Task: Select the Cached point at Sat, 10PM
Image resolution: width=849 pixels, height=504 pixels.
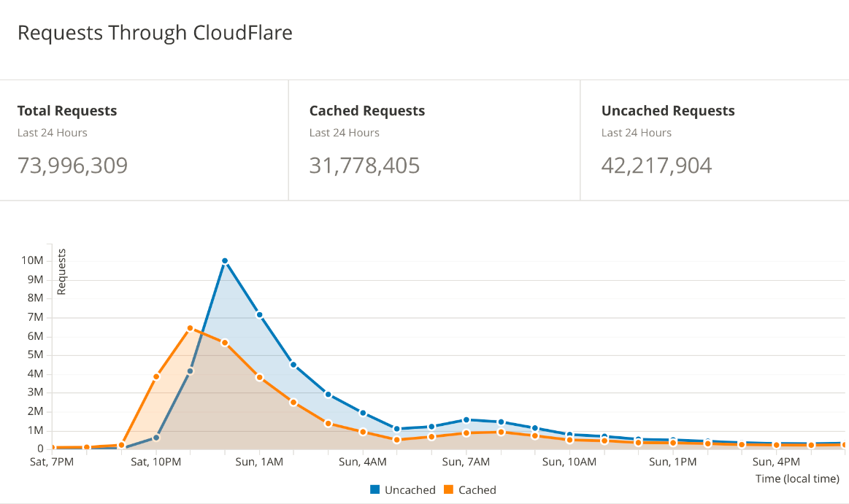Action: [x=156, y=377]
